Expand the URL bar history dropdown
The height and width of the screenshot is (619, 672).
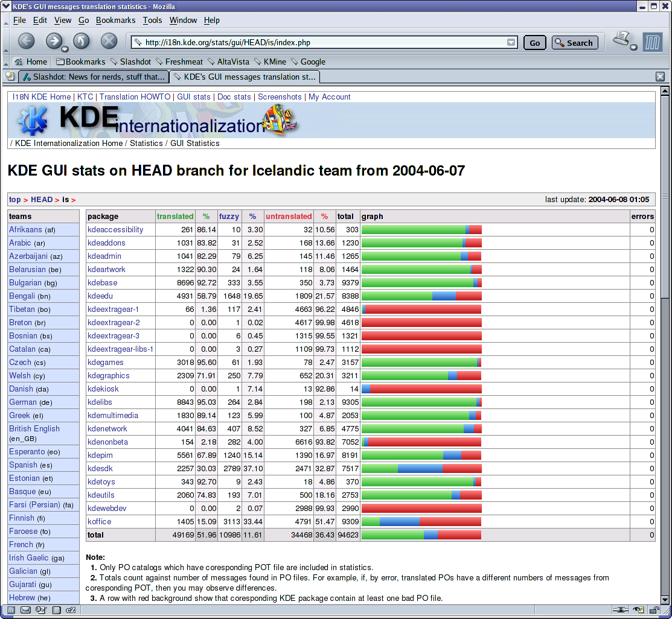[511, 43]
